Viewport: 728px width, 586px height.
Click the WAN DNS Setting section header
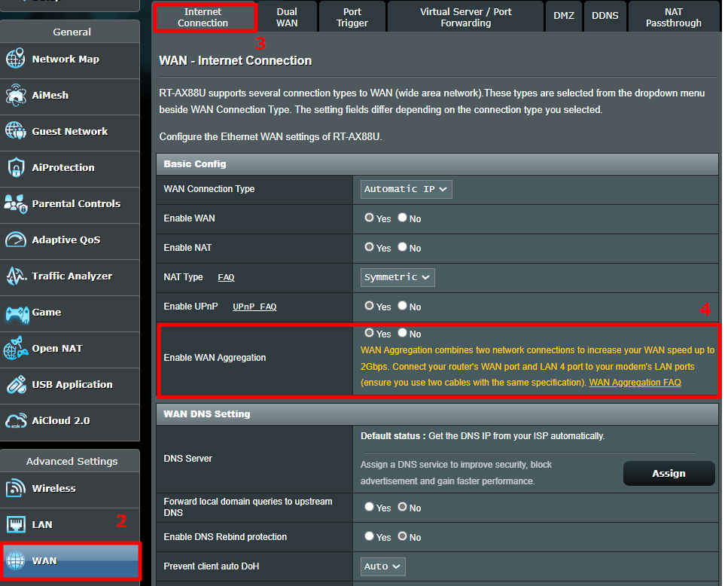coord(437,414)
